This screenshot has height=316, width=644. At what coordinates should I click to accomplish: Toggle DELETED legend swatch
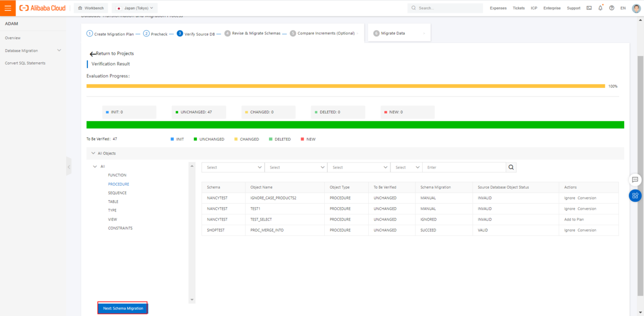[x=270, y=139]
